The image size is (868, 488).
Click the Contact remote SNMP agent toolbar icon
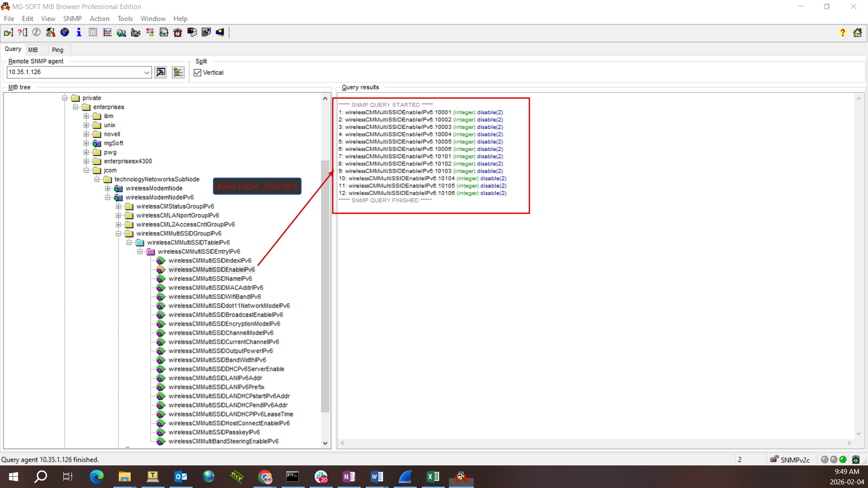8,33
